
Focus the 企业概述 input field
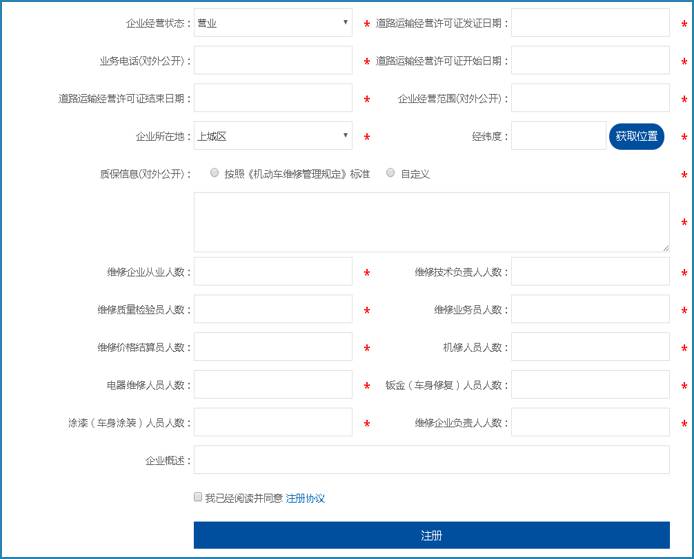point(432,459)
